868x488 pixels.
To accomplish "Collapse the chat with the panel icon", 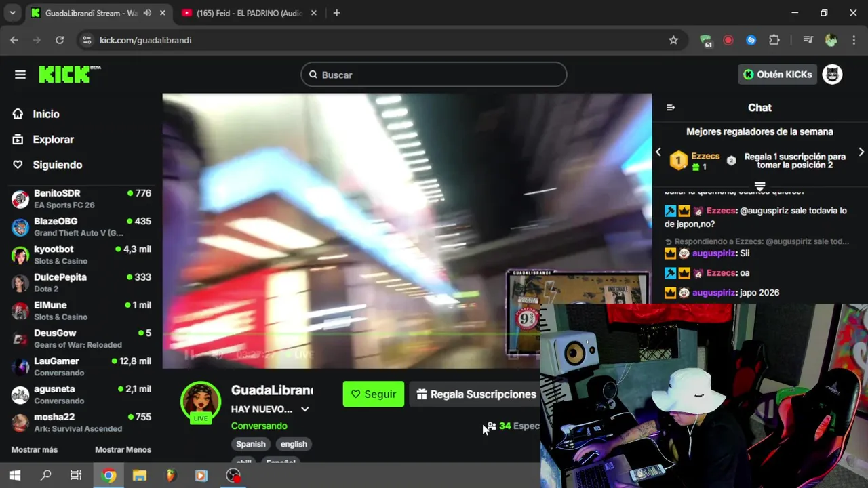I will pyautogui.click(x=671, y=108).
